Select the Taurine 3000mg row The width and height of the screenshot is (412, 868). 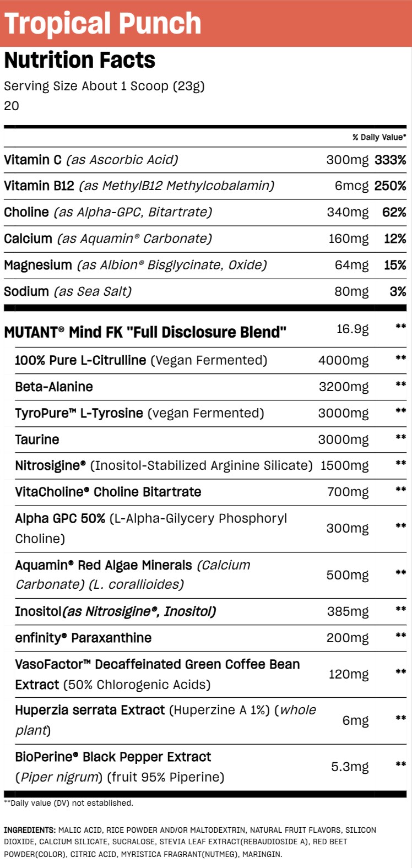[x=210, y=440]
